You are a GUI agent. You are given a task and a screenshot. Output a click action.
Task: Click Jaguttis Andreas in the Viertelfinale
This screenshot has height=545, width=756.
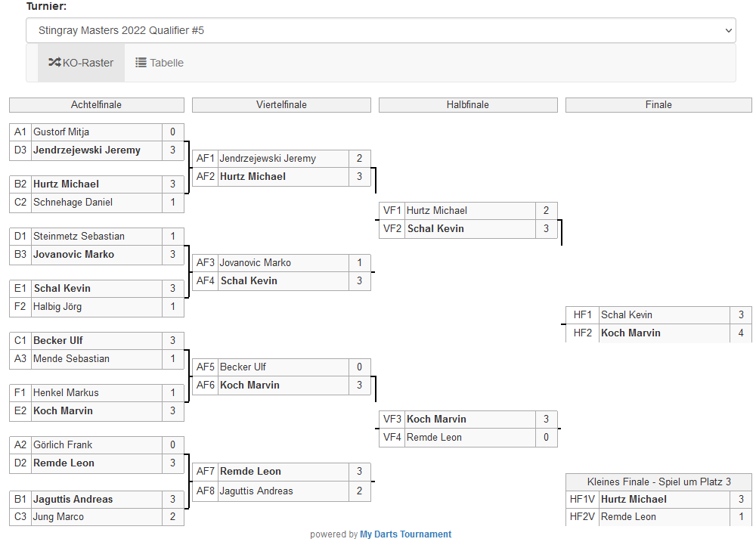(256, 491)
